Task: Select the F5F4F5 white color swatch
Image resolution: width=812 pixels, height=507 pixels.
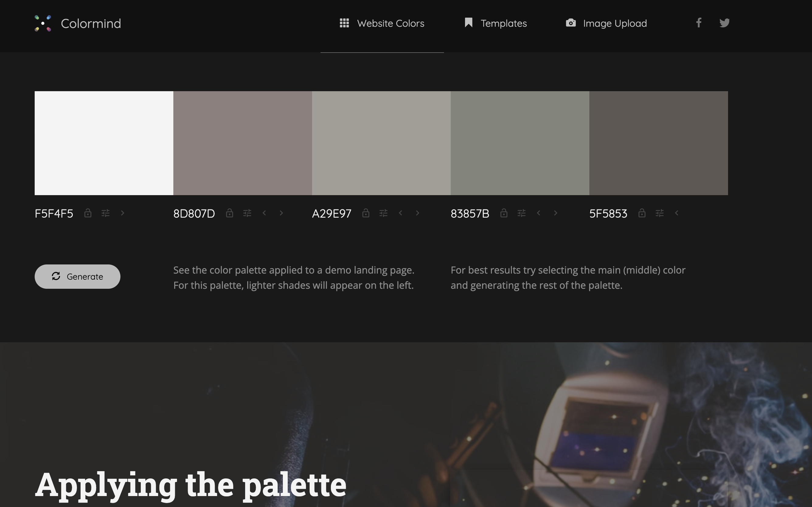Action: pyautogui.click(x=103, y=143)
